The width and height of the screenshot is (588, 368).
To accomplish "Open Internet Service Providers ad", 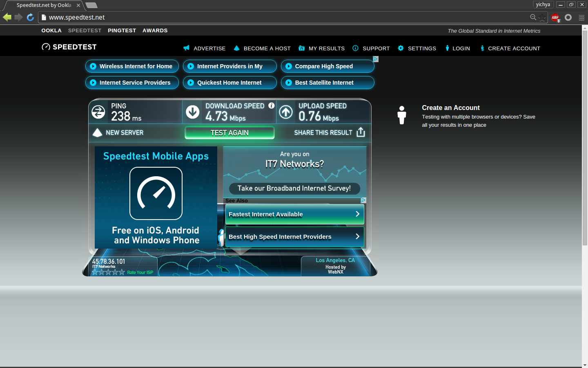I will point(132,83).
